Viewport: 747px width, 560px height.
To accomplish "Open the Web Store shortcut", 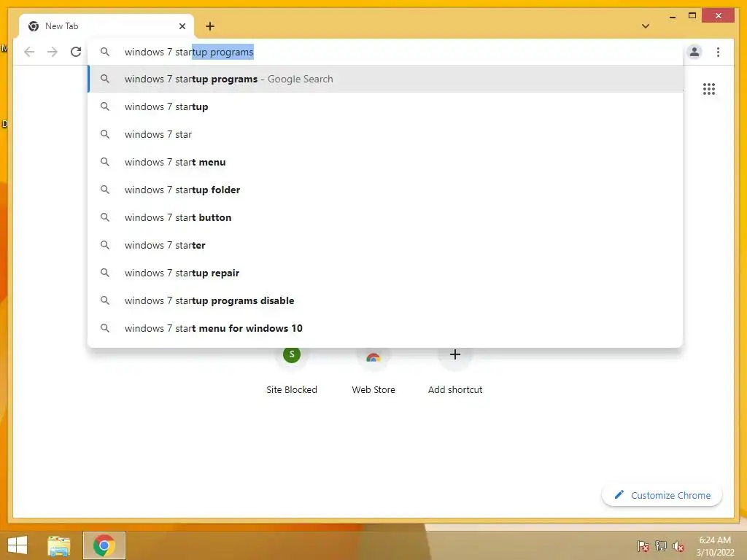I will coord(373,370).
